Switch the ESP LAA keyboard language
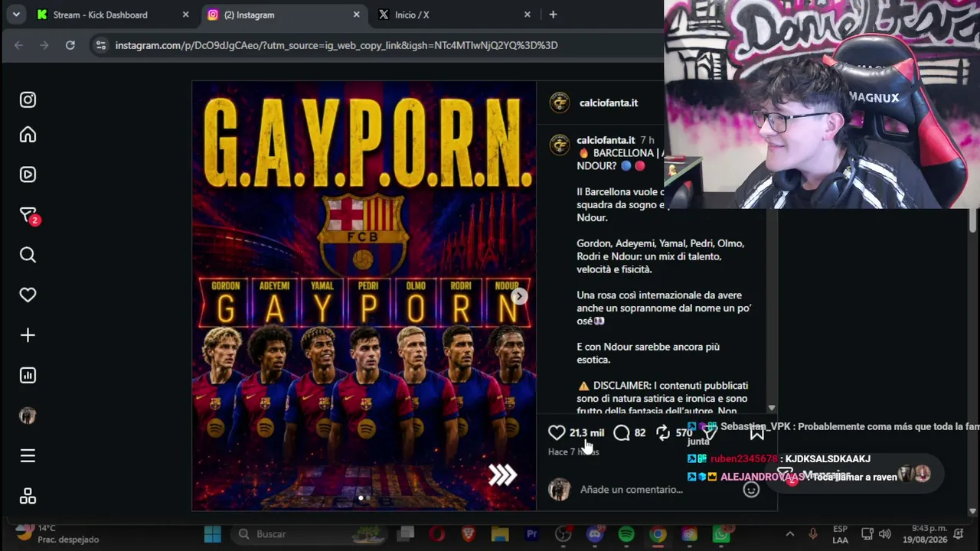The width and height of the screenshot is (980, 551). (840, 534)
